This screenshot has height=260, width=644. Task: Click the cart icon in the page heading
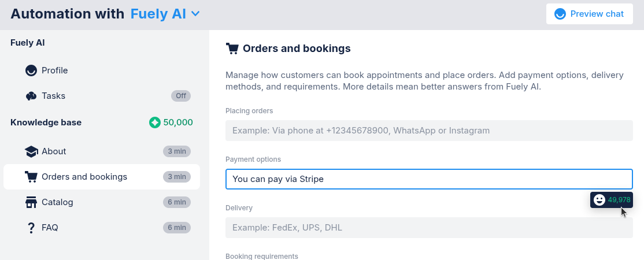[x=232, y=49]
